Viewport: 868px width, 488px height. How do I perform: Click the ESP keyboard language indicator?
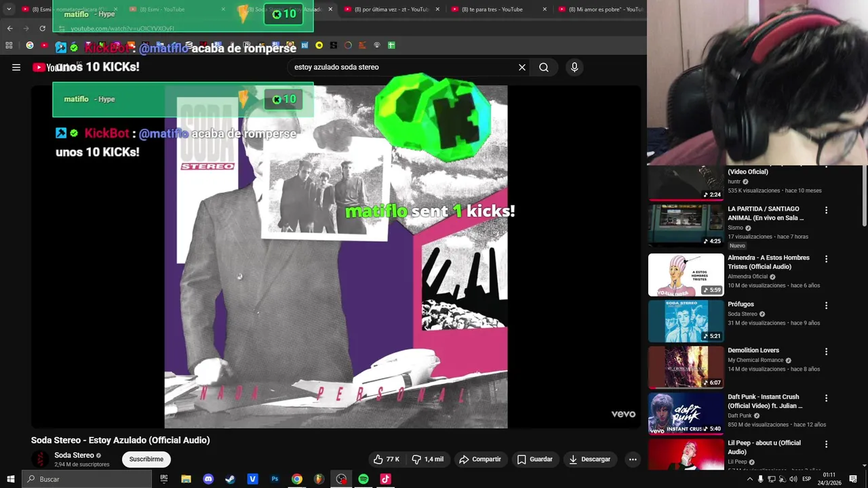[x=806, y=479]
